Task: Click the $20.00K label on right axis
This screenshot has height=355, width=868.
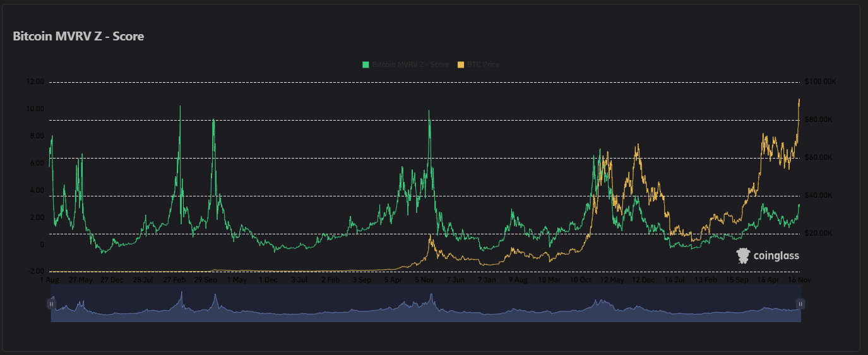Action: pyautogui.click(x=819, y=234)
